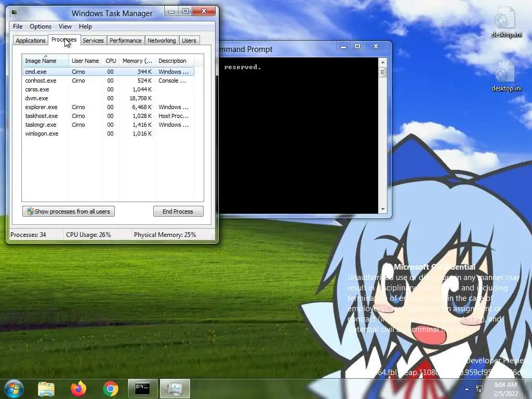The height and width of the screenshot is (399, 532).
Task: Switch to the Applications tab
Action: 31,41
